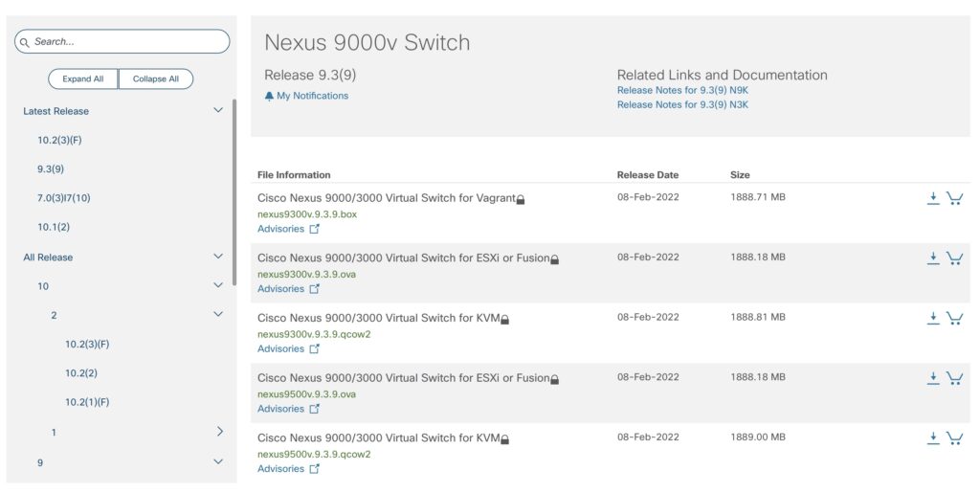980x493 pixels.
Task: Click external link icon for nexus9300v.9.3.9.ova Advisories
Action: pyautogui.click(x=314, y=289)
